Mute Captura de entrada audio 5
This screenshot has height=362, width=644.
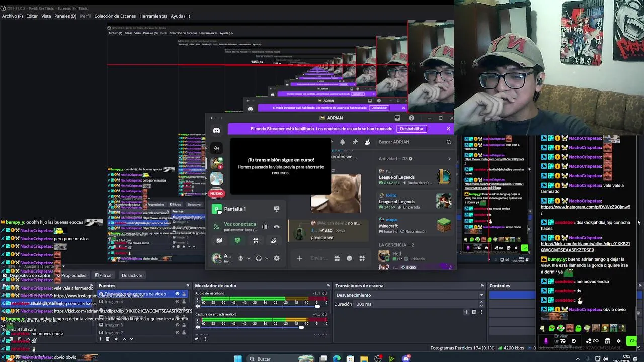click(x=197, y=327)
